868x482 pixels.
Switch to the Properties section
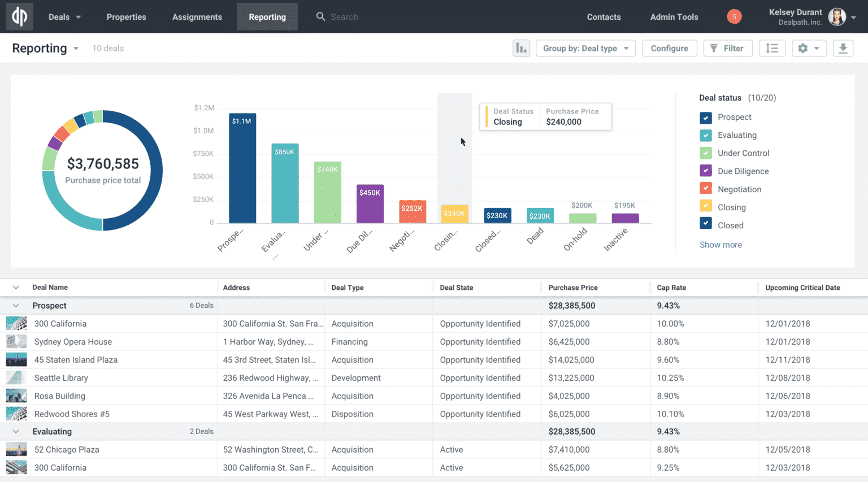click(126, 16)
